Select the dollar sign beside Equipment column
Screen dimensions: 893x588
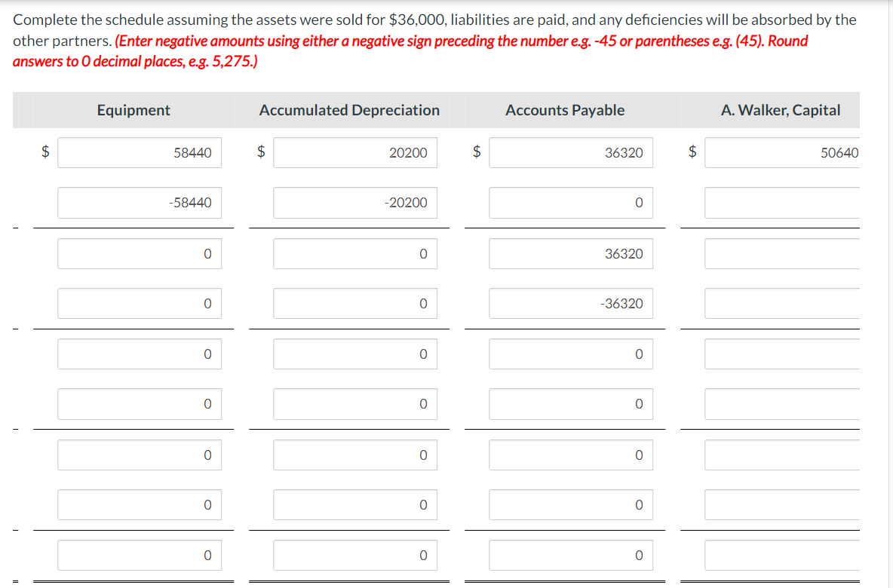tap(47, 152)
